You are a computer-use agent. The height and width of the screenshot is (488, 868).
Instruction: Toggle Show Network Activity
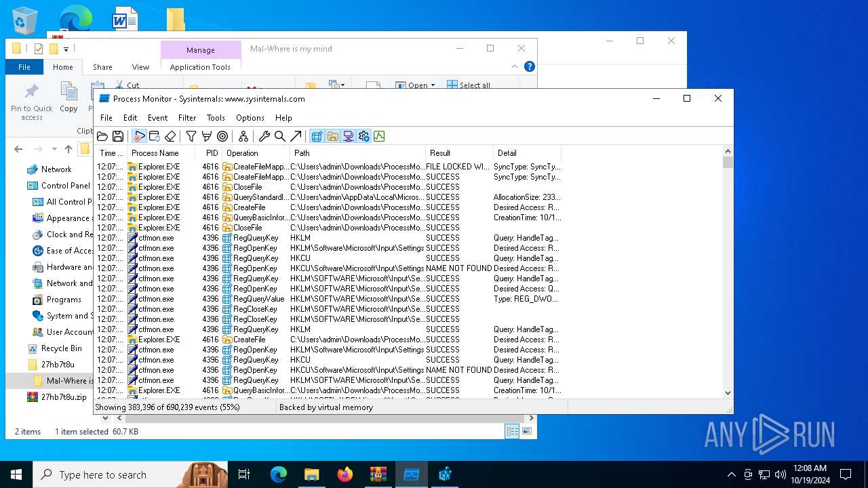[x=348, y=136]
